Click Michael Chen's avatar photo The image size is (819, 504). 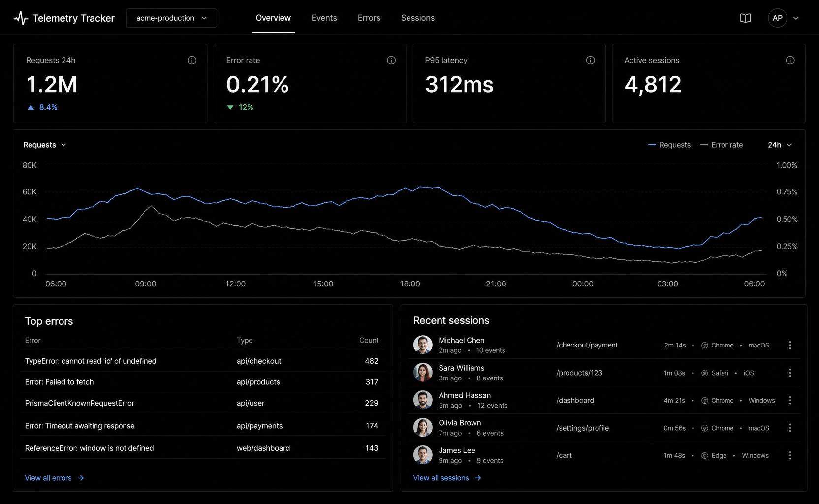pyautogui.click(x=423, y=345)
